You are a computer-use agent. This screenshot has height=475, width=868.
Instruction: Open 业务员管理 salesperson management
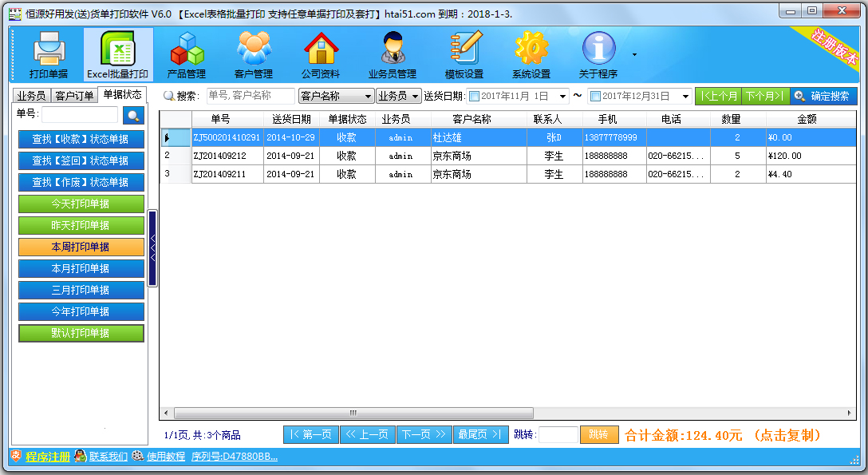[x=393, y=55]
